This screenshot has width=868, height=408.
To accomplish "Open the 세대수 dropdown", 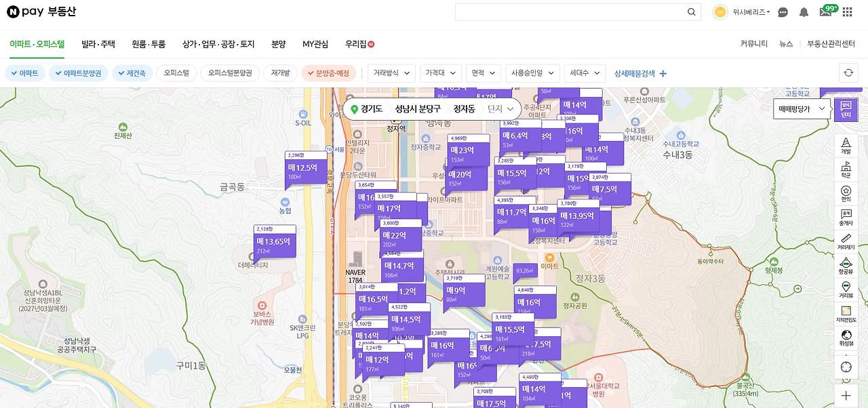I will point(585,73).
